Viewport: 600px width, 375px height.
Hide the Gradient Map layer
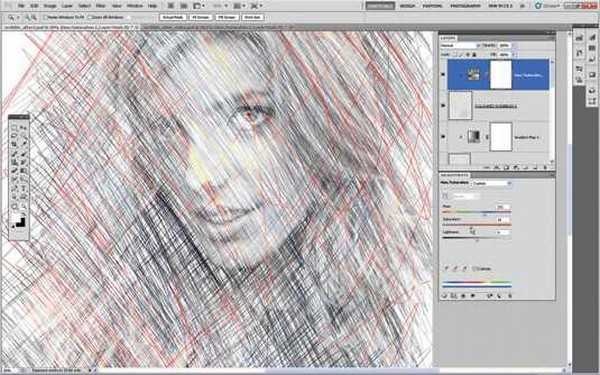tap(443, 137)
